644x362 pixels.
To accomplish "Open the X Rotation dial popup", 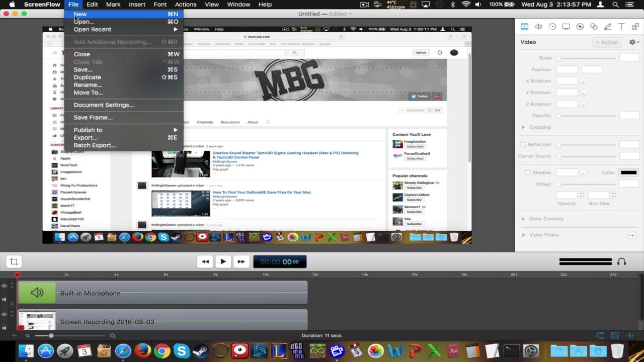I will (584, 81).
